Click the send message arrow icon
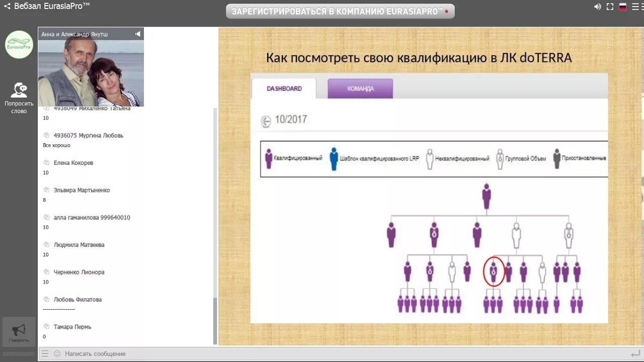This screenshot has height=362, width=644. 635,353
